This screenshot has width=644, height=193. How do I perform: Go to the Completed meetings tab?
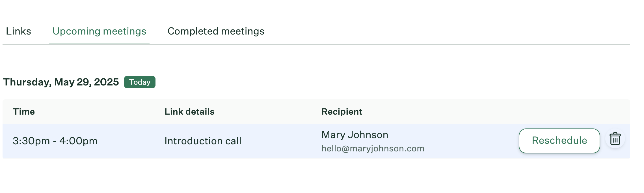pos(216,31)
